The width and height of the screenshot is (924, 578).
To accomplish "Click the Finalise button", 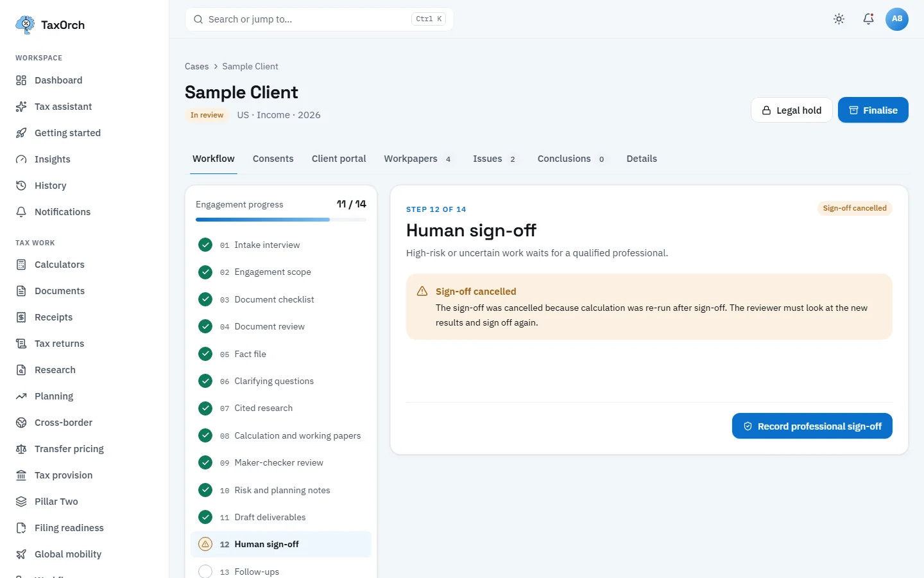I will [x=873, y=110].
